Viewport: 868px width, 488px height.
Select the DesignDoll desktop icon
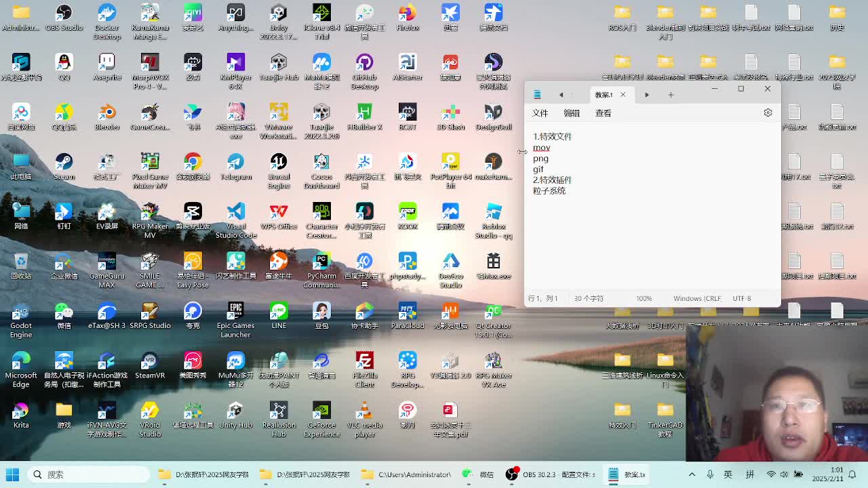tap(494, 117)
